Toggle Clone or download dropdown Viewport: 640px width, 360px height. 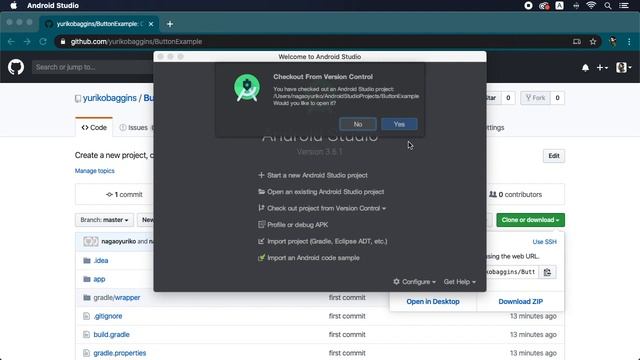[x=530, y=220]
